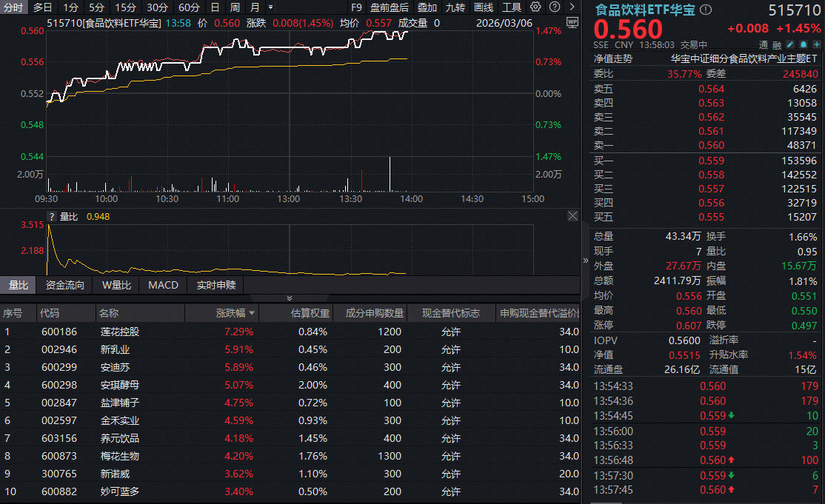Click the WP icon on chart corner

[x=571, y=23]
